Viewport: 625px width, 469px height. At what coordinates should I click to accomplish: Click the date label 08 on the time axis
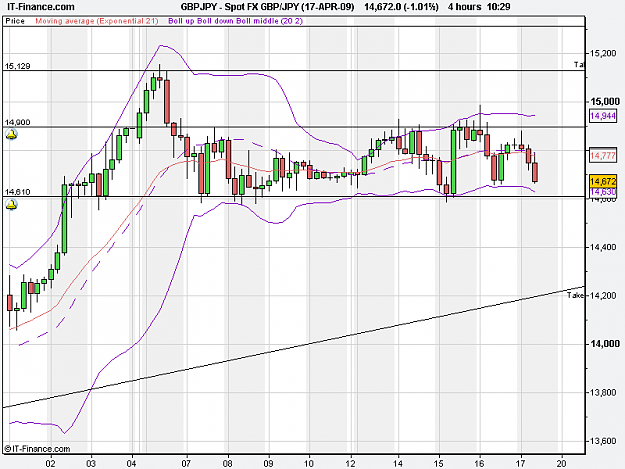(228, 463)
